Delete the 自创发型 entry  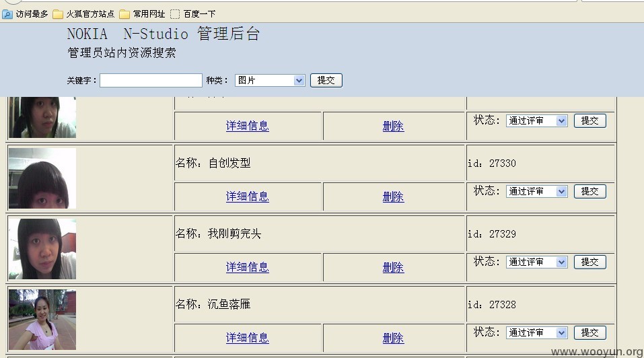tap(393, 196)
